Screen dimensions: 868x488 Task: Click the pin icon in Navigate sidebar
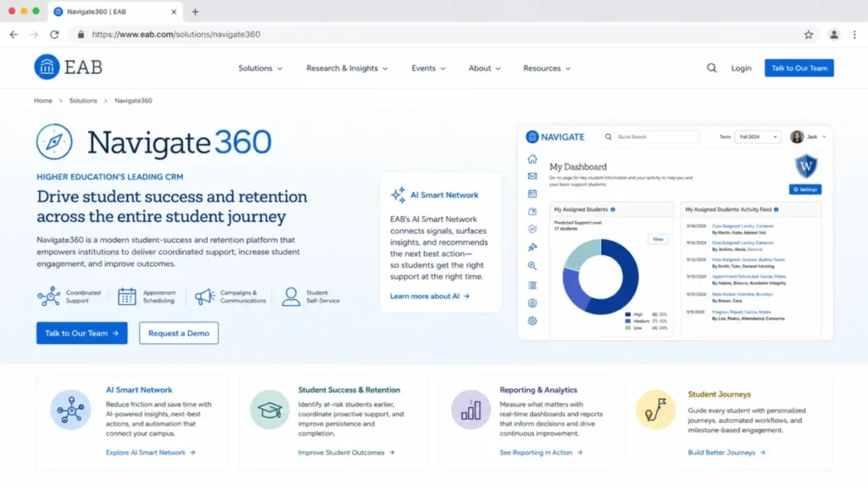coord(532,247)
